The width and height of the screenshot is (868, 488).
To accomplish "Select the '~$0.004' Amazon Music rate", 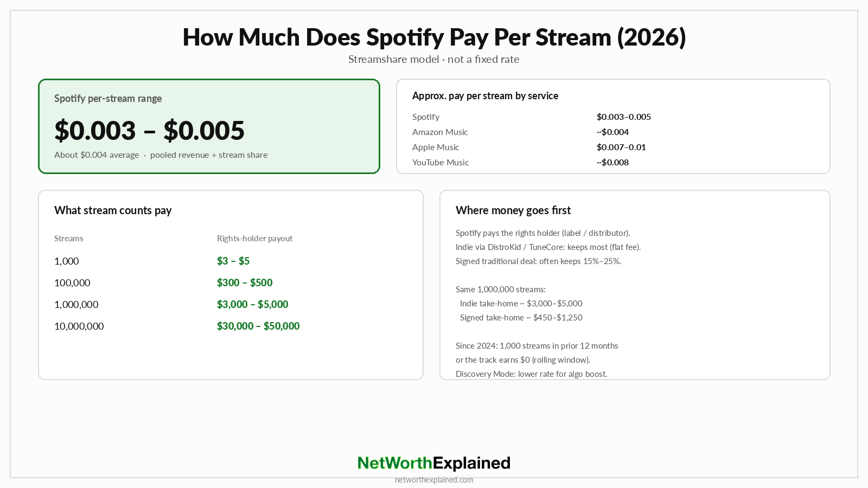I will (x=613, y=132).
